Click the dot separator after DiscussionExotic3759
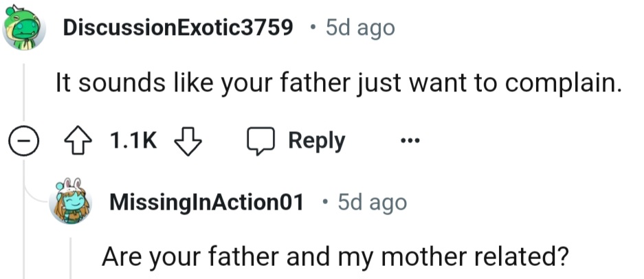The width and height of the screenshot is (644, 279). click(313, 27)
